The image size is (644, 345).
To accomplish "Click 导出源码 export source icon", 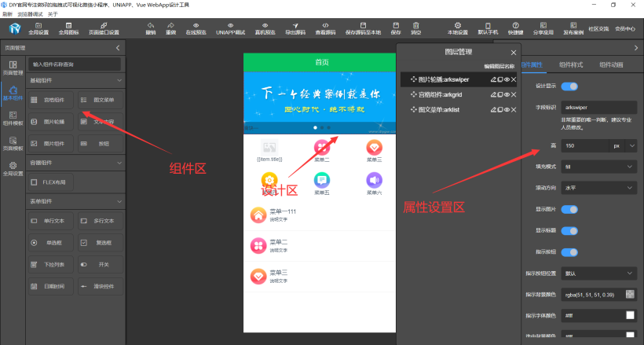I will click(296, 28).
